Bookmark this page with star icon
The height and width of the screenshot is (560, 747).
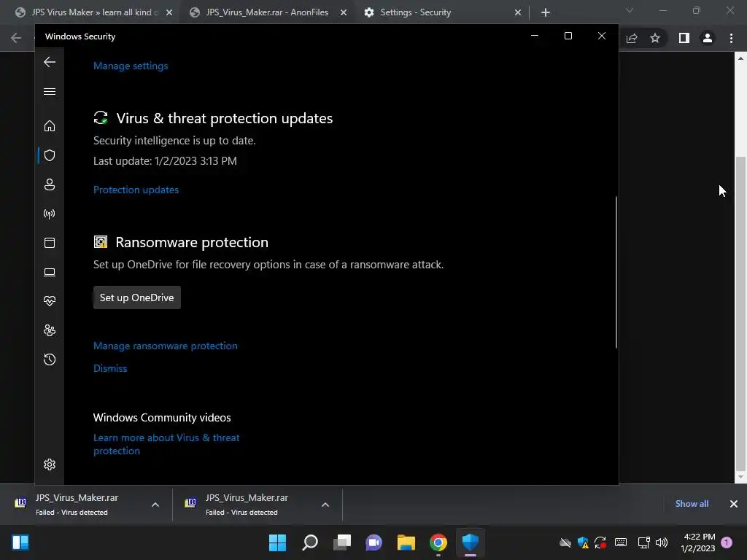pos(655,38)
